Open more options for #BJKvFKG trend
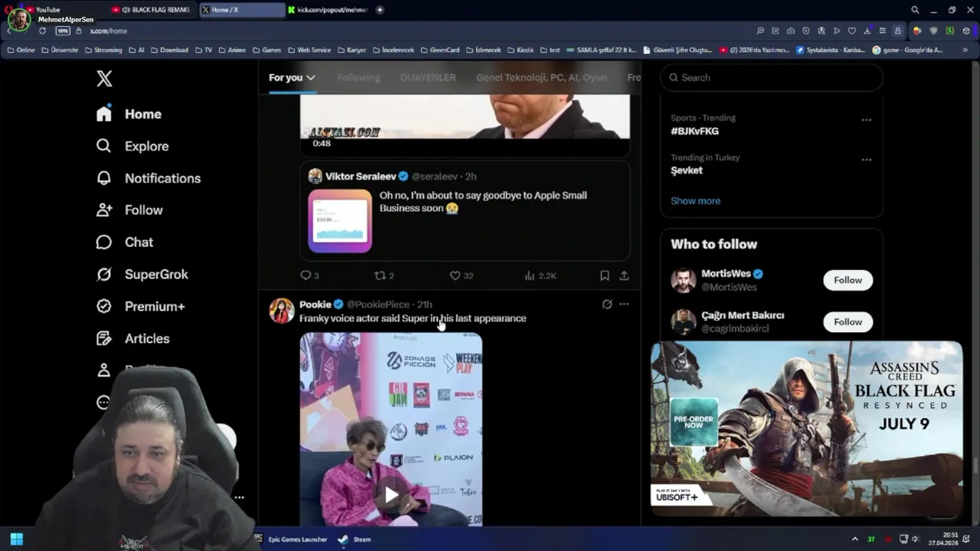This screenshot has width=980, height=551. tap(867, 120)
